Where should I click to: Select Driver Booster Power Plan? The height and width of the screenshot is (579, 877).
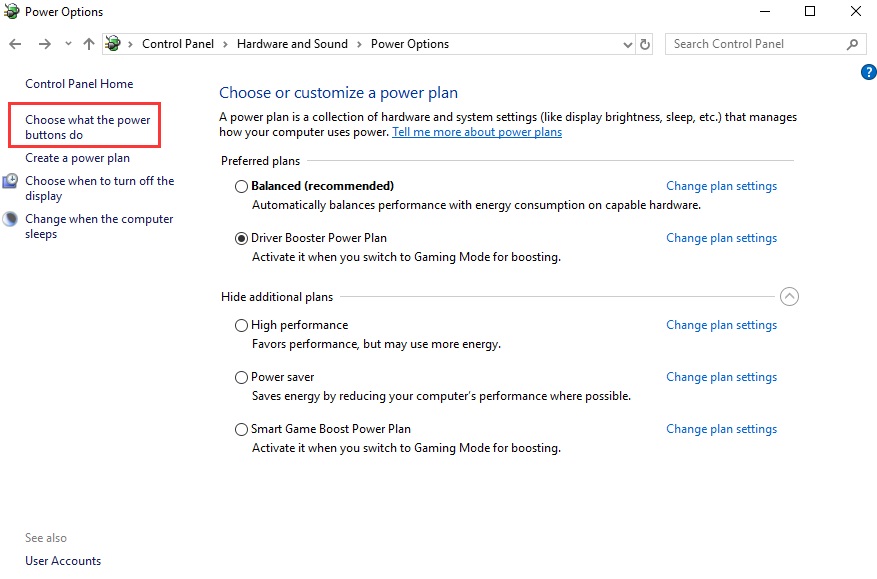241,238
